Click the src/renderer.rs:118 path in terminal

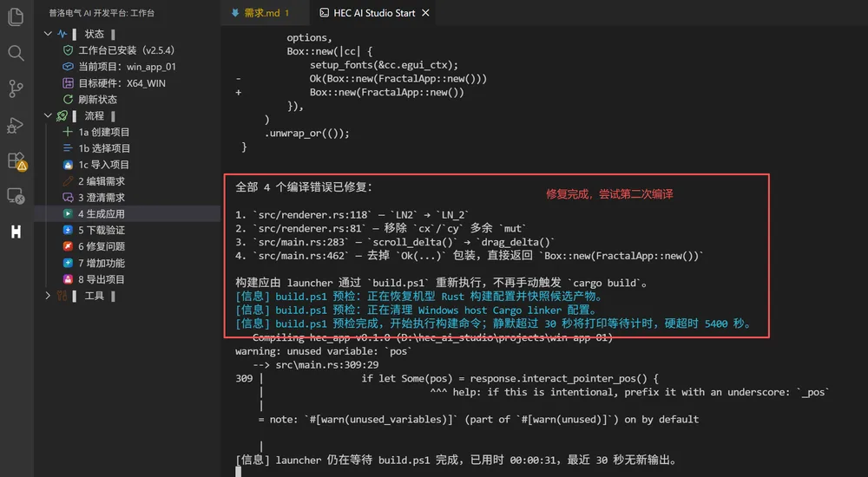(x=311, y=215)
